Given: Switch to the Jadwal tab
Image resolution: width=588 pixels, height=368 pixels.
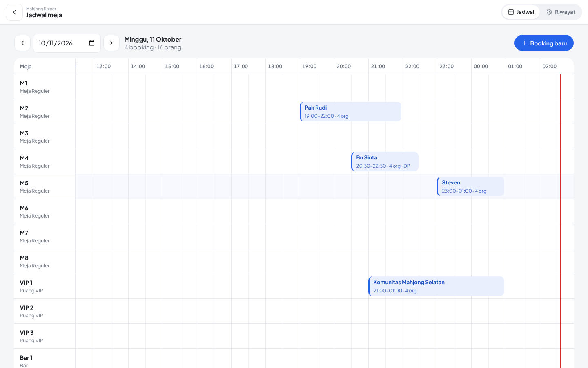Looking at the screenshot, I should (521, 12).
